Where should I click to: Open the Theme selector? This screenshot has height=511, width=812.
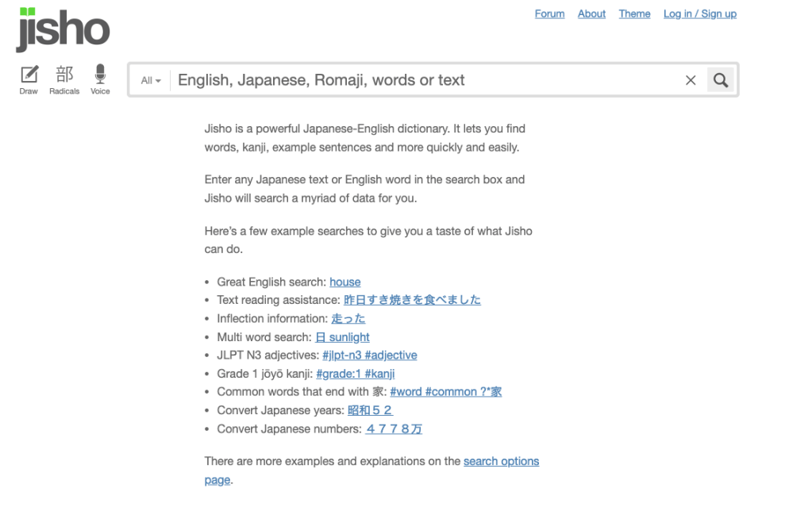(x=633, y=13)
